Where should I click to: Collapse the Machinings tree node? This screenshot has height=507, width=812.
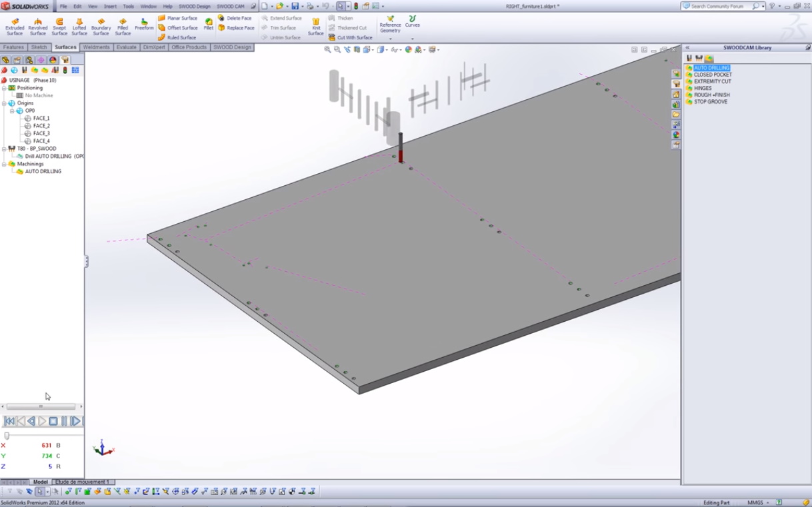[4, 164]
